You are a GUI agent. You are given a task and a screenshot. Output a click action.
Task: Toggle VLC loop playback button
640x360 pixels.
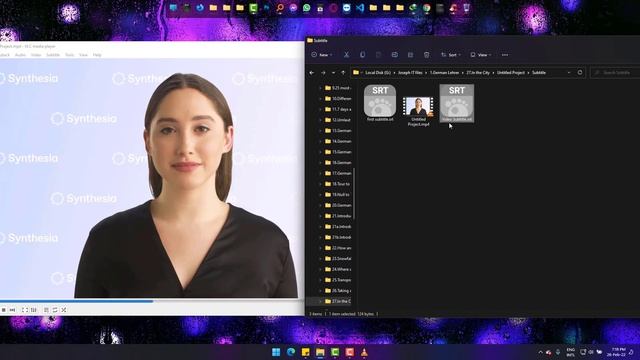click(55, 310)
